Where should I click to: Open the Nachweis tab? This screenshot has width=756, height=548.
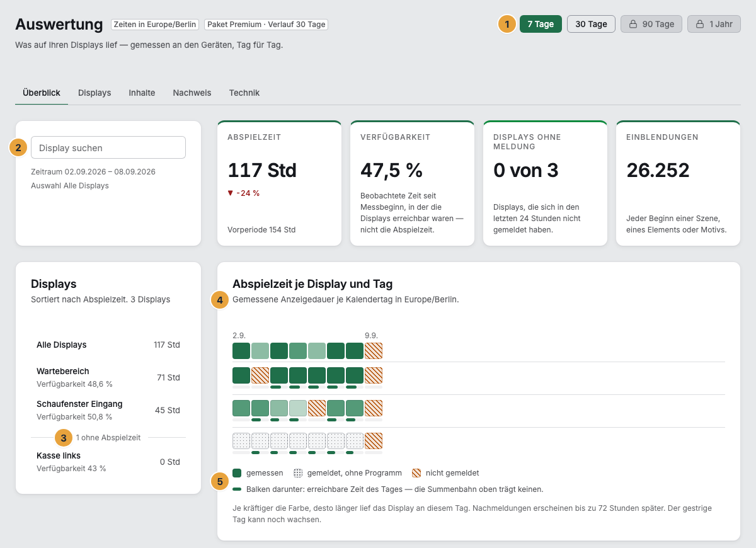[192, 93]
